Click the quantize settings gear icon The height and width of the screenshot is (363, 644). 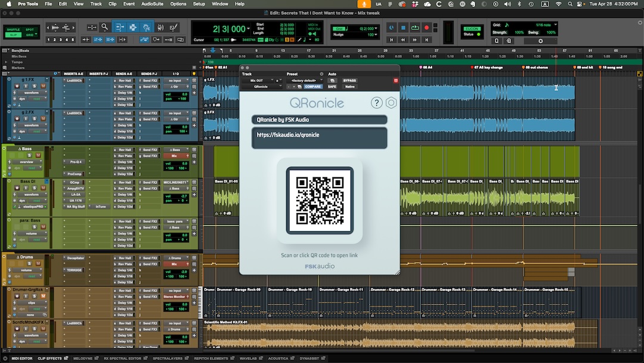click(x=540, y=41)
